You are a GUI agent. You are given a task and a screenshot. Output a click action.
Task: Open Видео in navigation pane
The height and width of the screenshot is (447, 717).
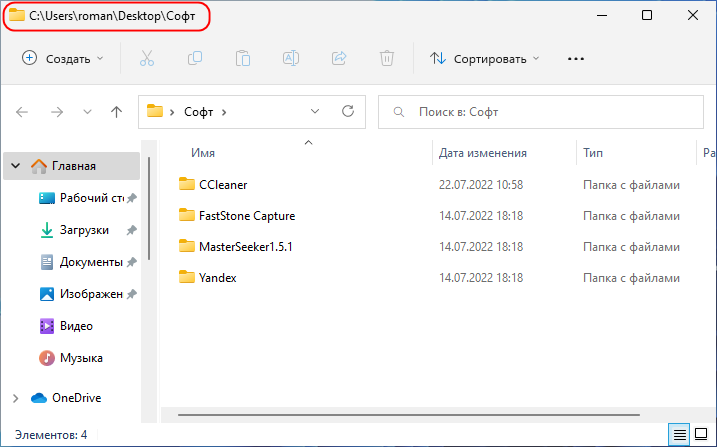coord(67,326)
